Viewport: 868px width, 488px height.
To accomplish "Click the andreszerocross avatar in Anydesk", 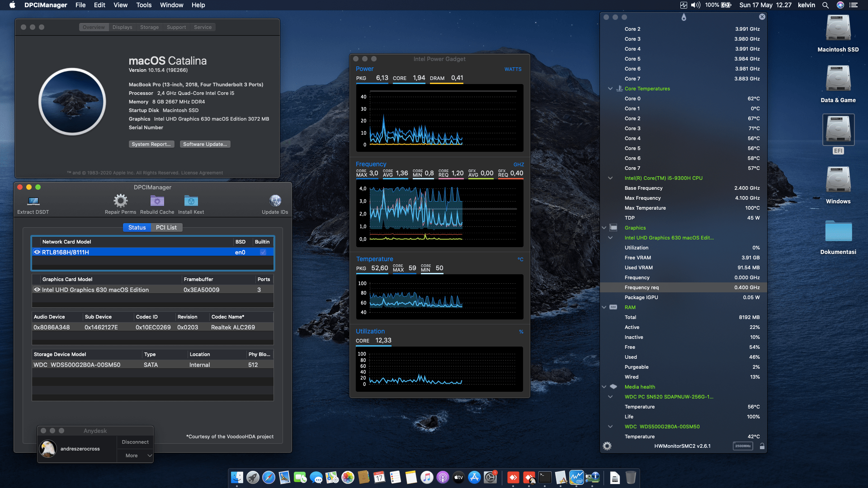I will tap(48, 449).
